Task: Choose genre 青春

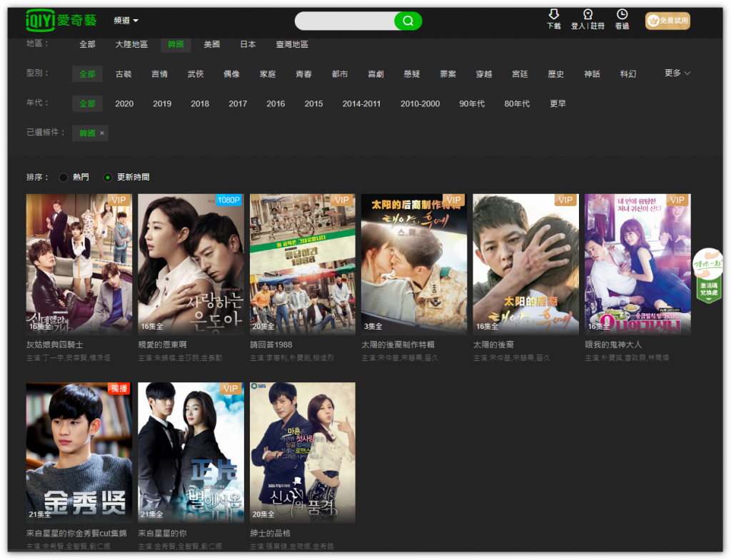Action: (303, 74)
